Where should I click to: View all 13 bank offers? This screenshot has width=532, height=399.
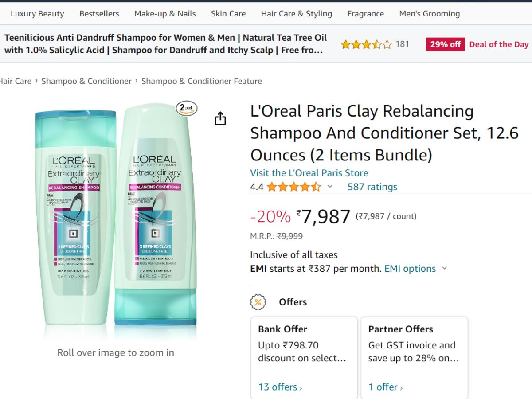point(278,387)
